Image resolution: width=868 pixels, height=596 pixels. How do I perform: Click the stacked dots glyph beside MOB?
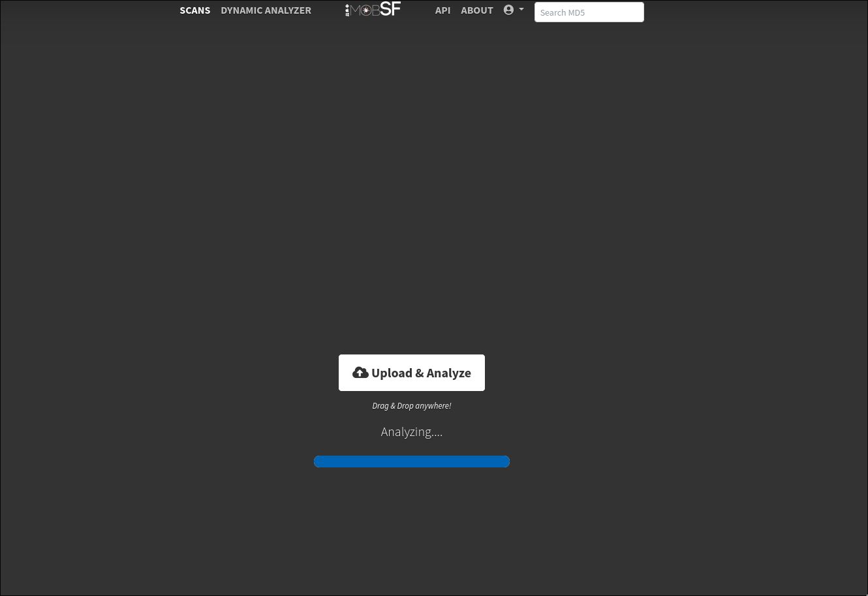(348, 10)
